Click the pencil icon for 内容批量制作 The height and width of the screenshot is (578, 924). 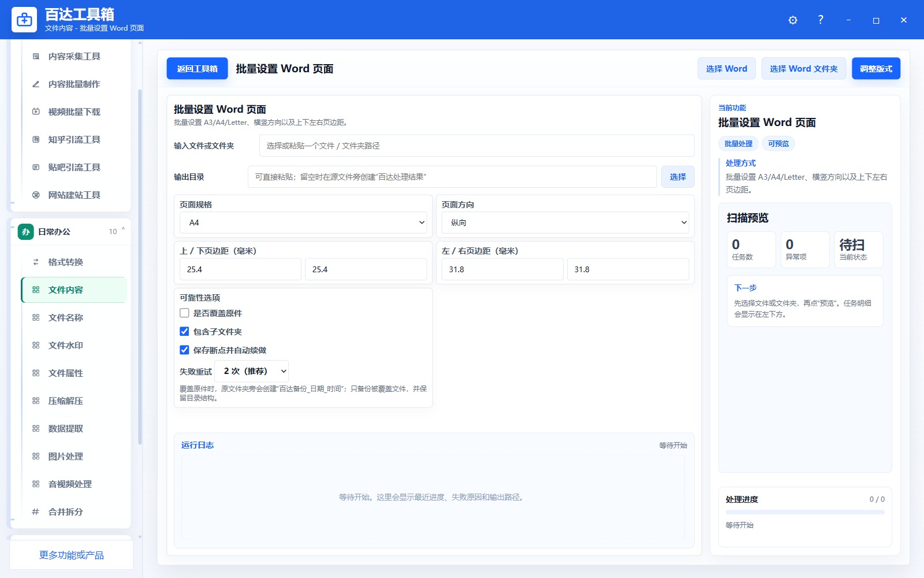coord(36,84)
